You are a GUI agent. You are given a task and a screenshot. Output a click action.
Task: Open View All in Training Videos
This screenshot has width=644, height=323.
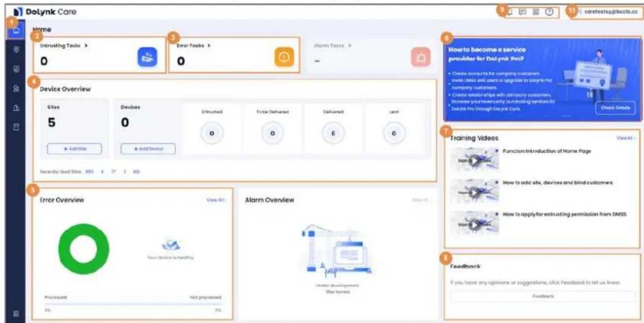click(x=626, y=139)
